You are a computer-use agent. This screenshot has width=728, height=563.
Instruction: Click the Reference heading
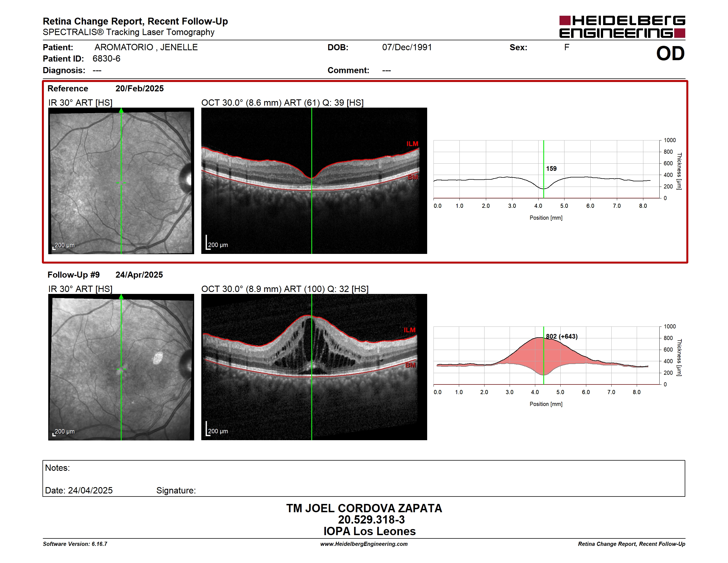(x=68, y=88)
